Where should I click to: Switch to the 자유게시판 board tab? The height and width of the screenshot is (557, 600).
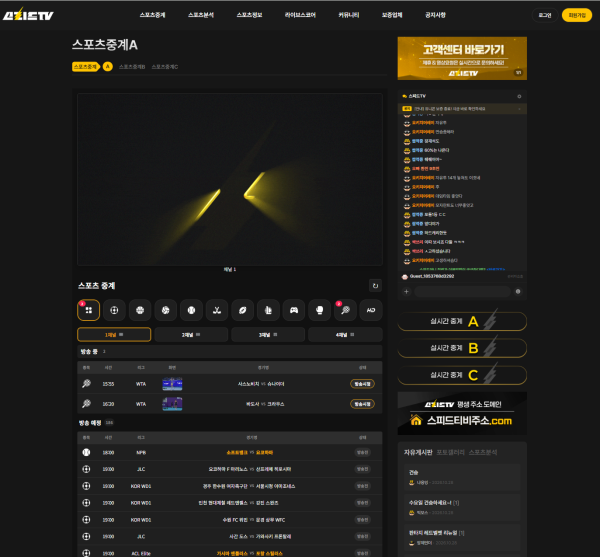(x=418, y=453)
